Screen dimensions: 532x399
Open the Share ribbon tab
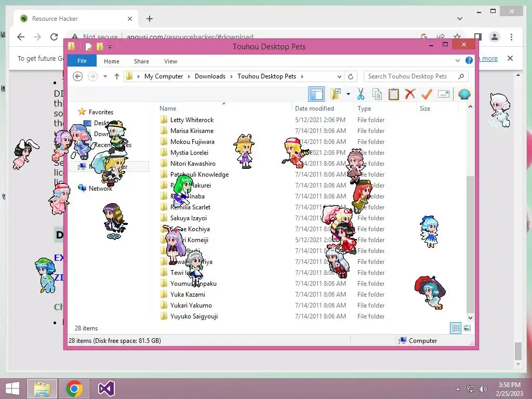(141, 61)
